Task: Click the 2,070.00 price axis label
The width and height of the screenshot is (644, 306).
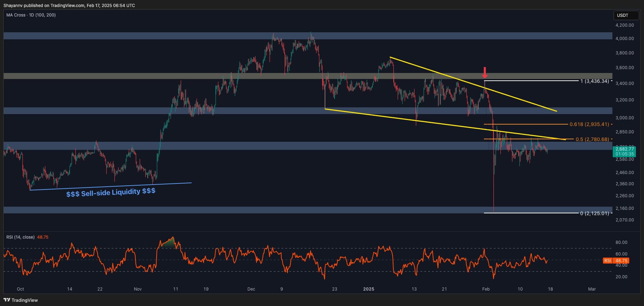Action: point(624,220)
